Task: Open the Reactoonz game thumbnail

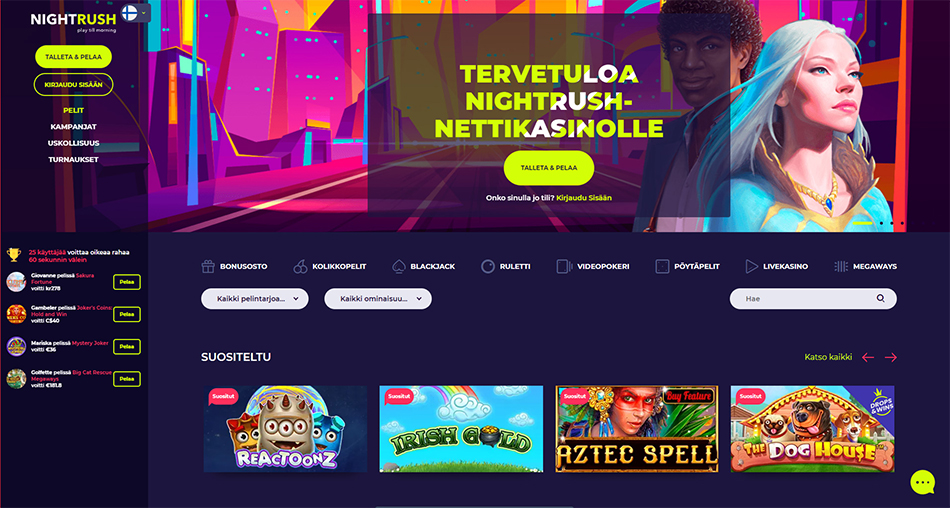Action: coord(285,429)
